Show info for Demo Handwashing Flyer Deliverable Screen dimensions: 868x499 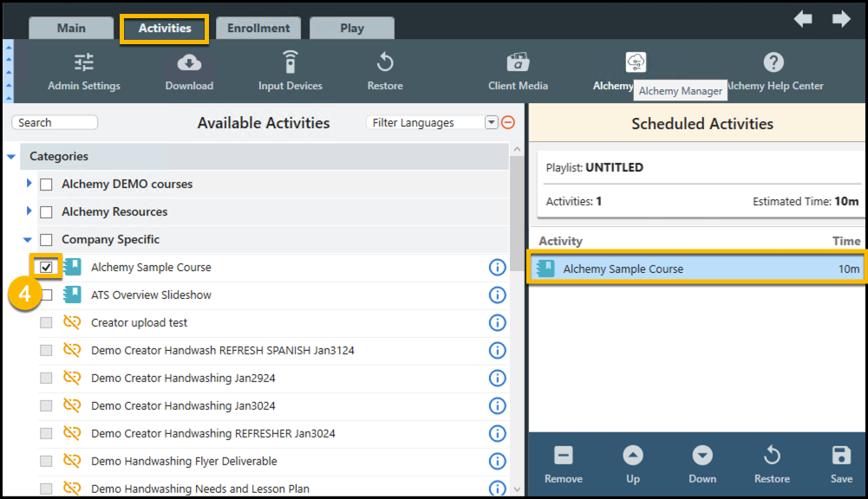pos(497,461)
